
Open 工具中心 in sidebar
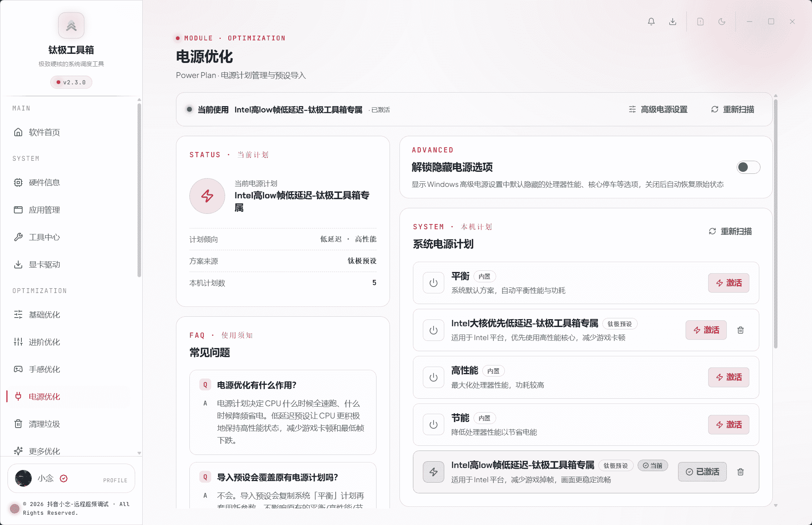point(71,237)
